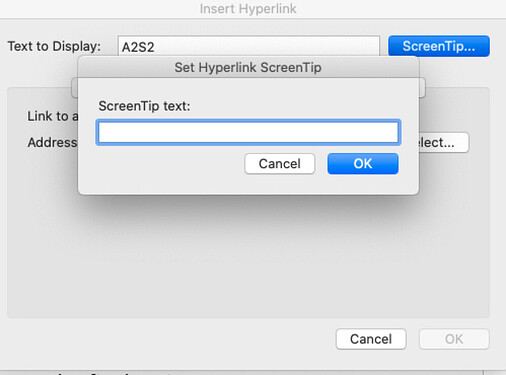Click the partially hidden Select... button
This screenshot has height=375, width=506.
(x=444, y=143)
